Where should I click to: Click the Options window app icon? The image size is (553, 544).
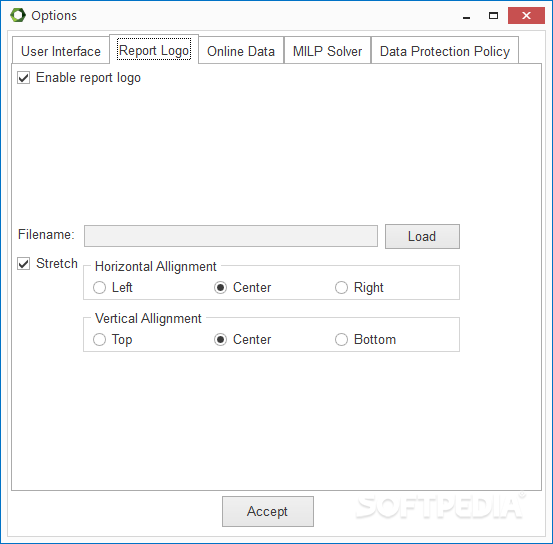(x=18, y=15)
